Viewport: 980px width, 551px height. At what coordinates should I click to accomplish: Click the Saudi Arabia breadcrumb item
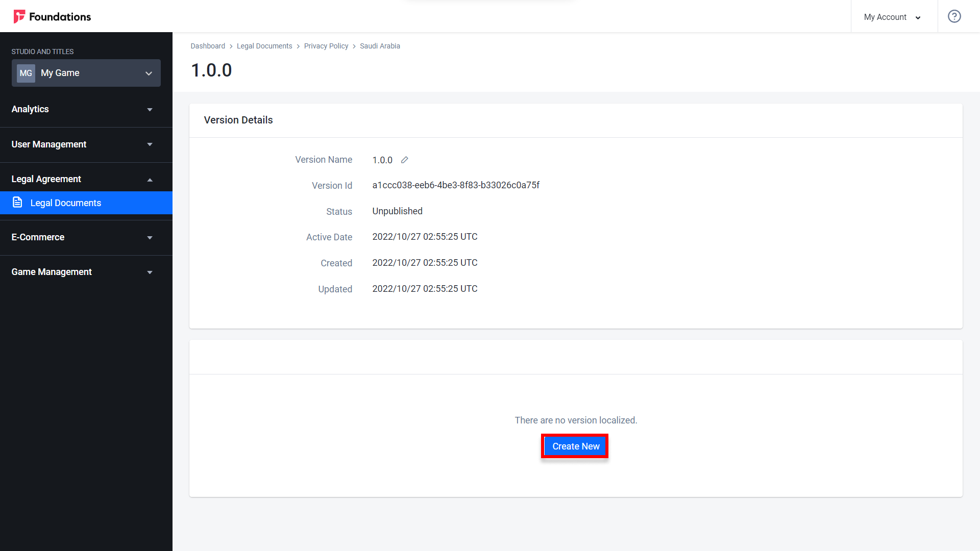pyautogui.click(x=380, y=46)
